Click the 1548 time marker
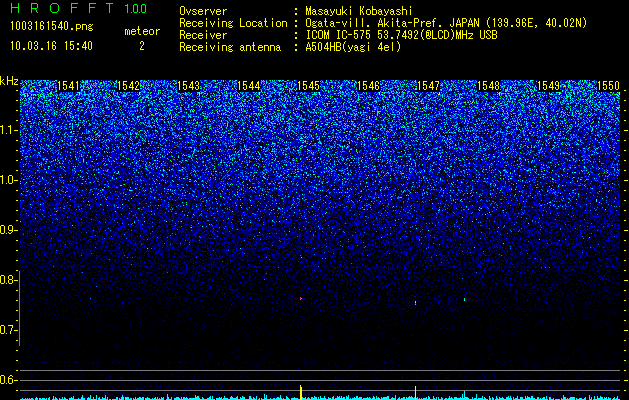The height and width of the screenshot is (400, 629). pos(489,86)
